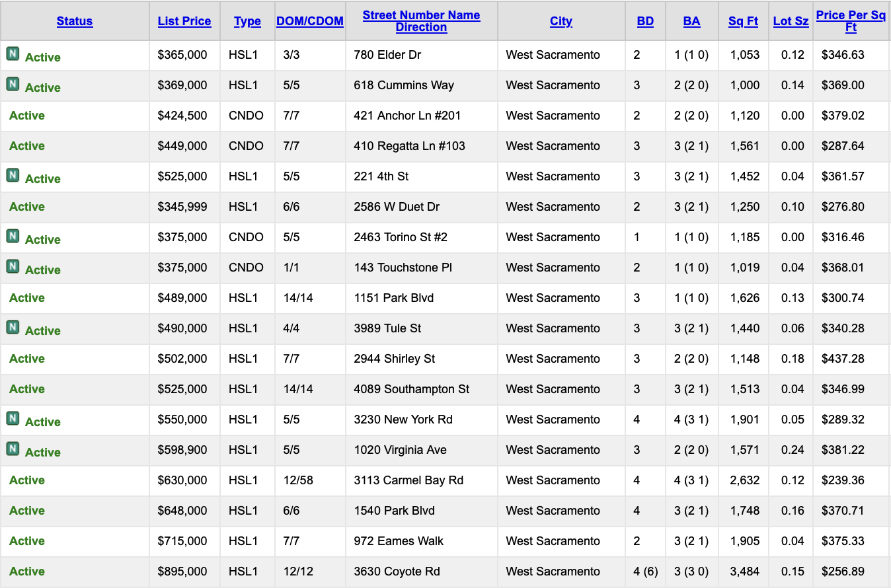Select the 618 Cummins Way address
The height and width of the screenshot is (588, 891).
(404, 85)
